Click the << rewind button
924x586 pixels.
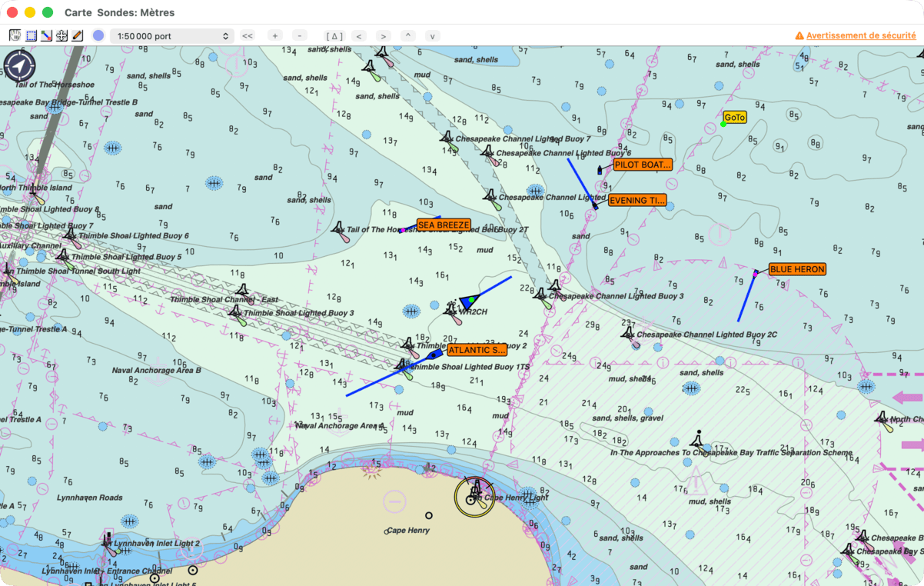click(248, 36)
